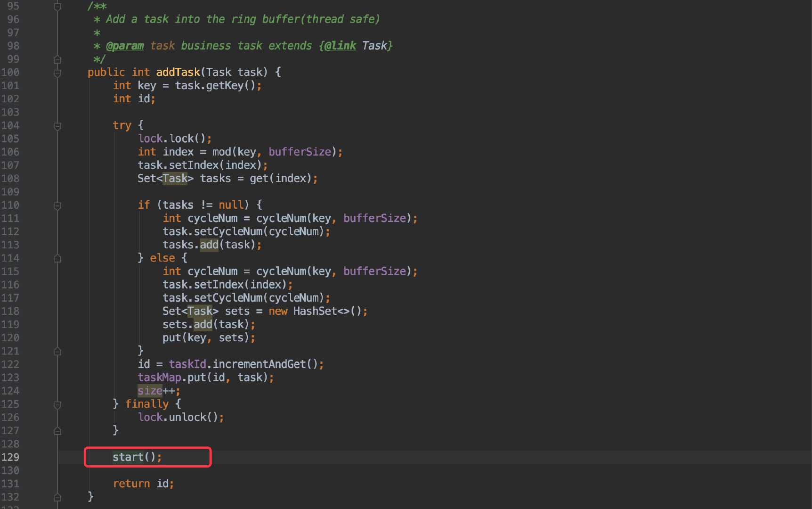
Task: Click line number 129 in the gutter
Action: pos(10,457)
